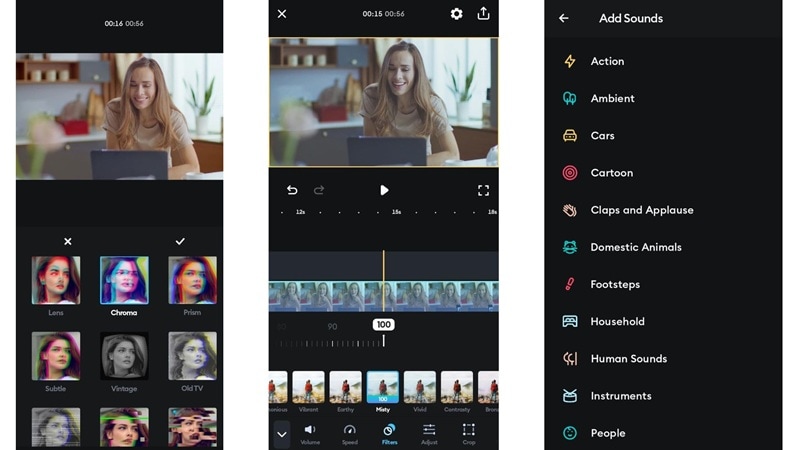Tap the Household category sofa icon

click(x=570, y=321)
